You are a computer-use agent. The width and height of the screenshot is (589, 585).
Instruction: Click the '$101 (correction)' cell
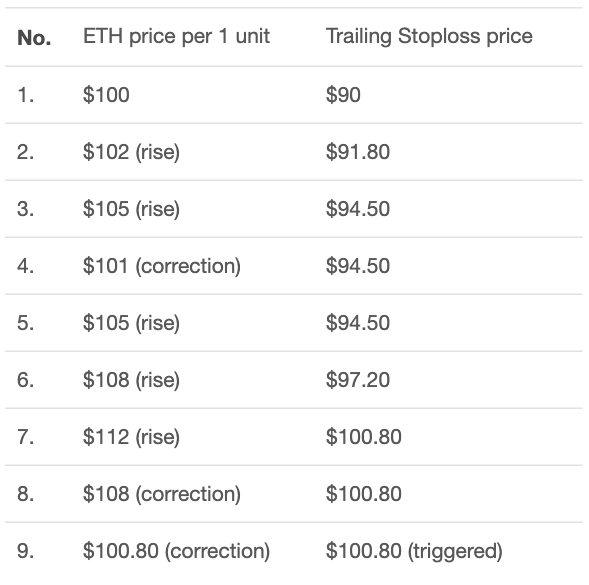[x=162, y=266]
